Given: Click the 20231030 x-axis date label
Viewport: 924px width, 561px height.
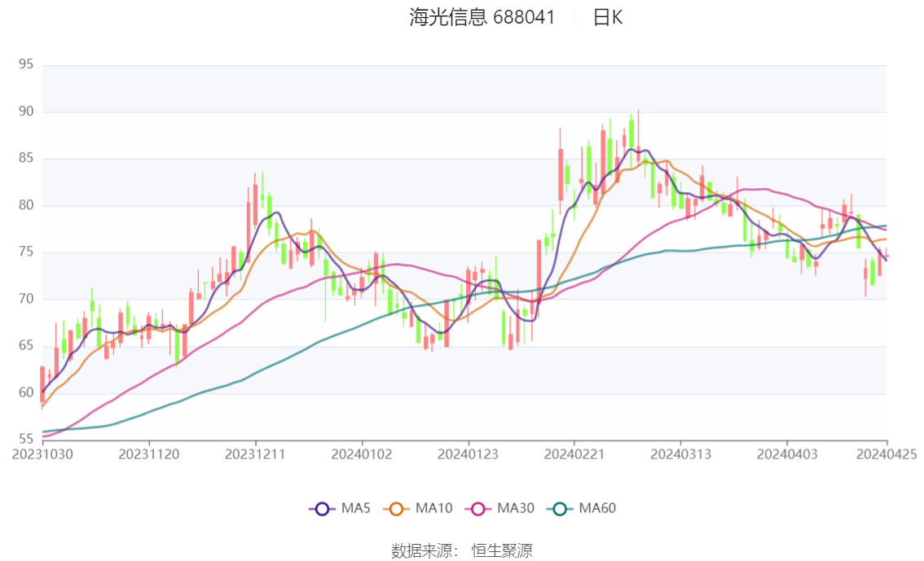Looking at the screenshot, I should pyautogui.click(x=42, y=454).
